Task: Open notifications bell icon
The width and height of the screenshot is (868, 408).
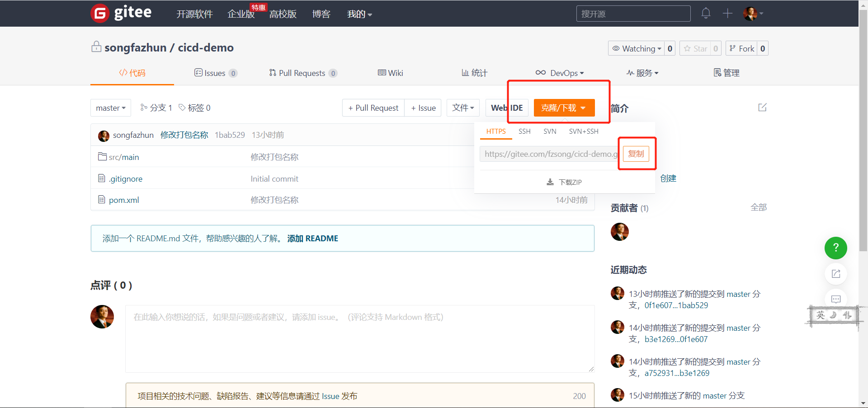Action: click(x=706, y=13)
